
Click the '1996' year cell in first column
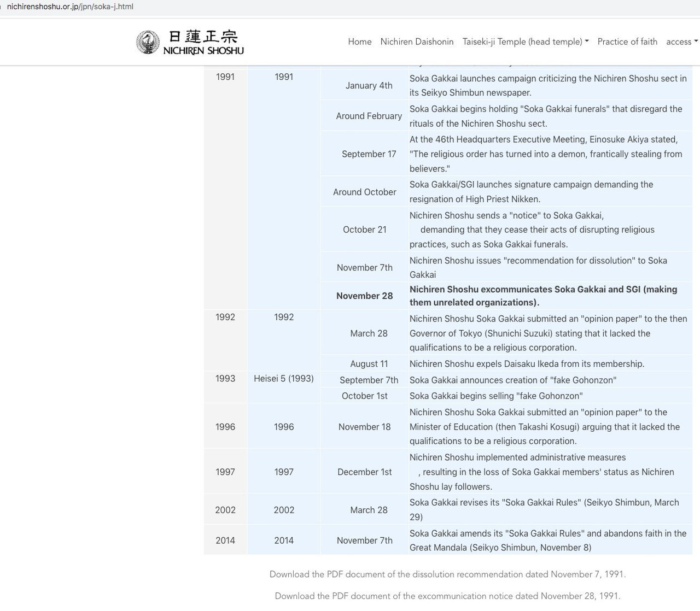click(x=225, y=427)
